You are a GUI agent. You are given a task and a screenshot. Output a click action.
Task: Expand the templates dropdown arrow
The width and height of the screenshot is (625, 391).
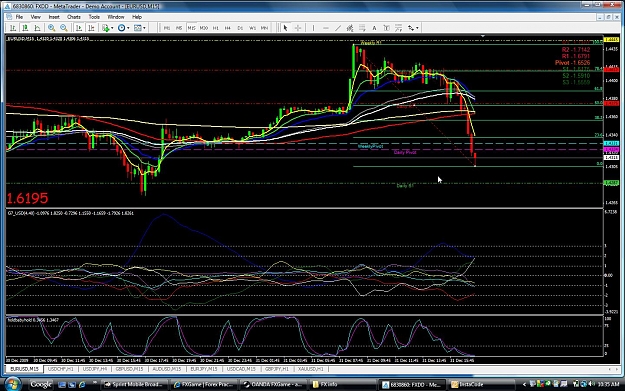tap(144, 28)
